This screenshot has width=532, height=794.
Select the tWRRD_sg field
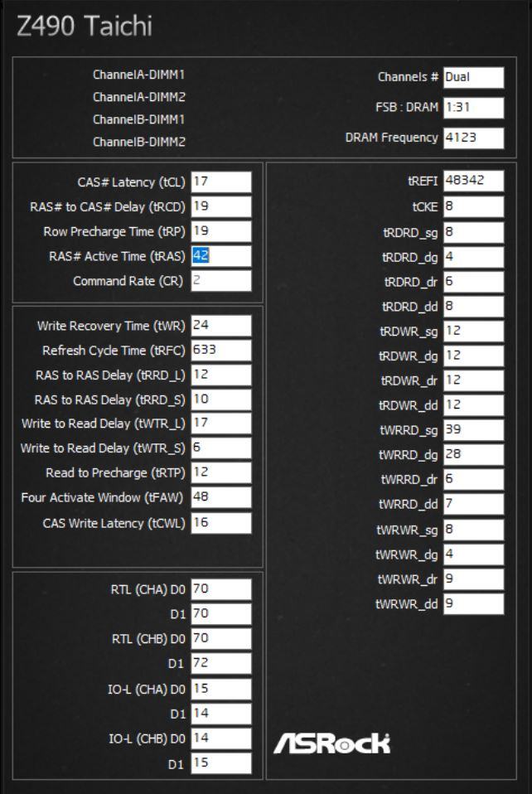click(474, 430)
